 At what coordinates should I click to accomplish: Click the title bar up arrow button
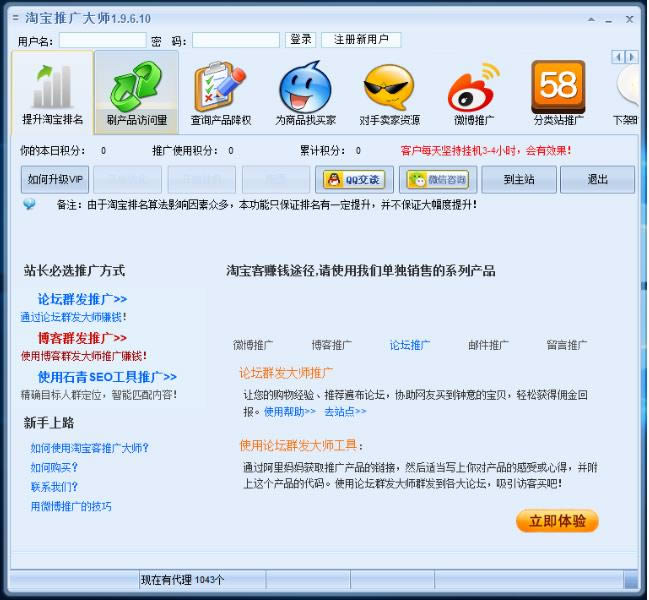point(591,19)
